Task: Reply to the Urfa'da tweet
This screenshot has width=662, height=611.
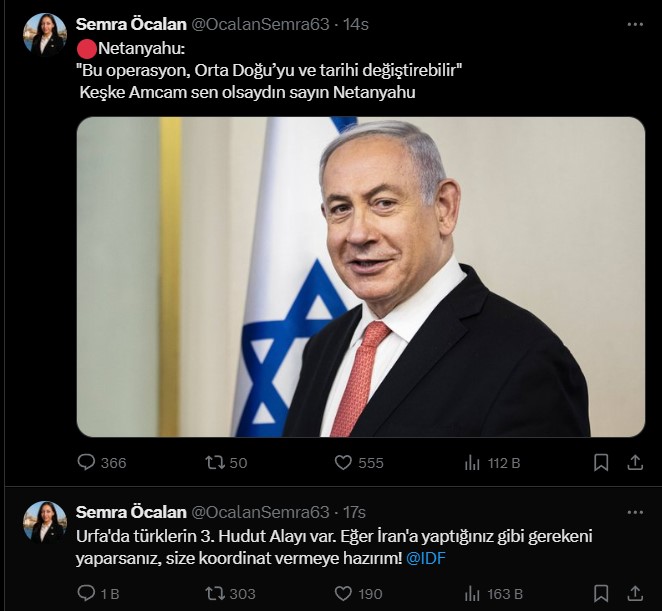Action: 98,594
